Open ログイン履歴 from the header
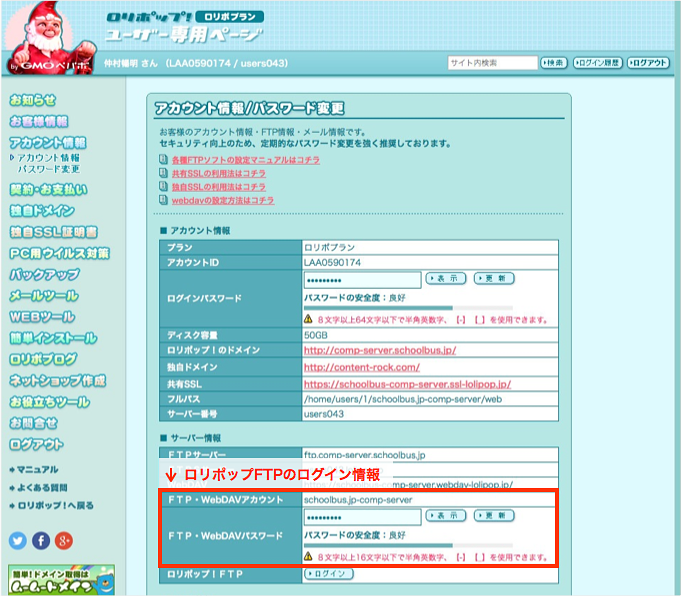This screenshot has width=681, height=596. [598, 63]
